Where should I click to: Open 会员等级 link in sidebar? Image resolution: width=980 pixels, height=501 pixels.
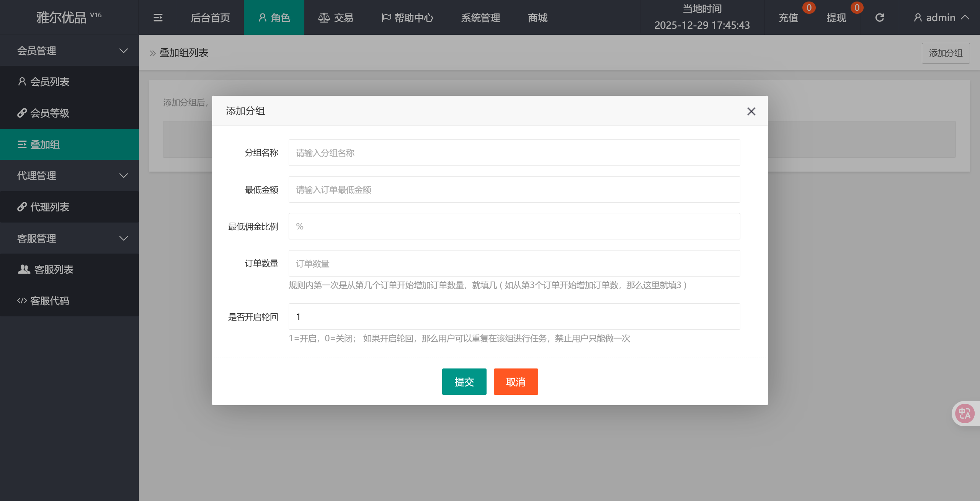50,113
